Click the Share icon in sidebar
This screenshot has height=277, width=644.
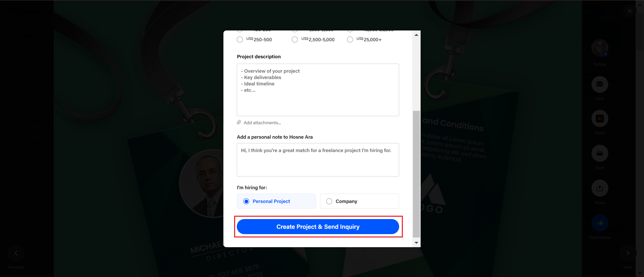pyautogui.click(x=600, y=188)
